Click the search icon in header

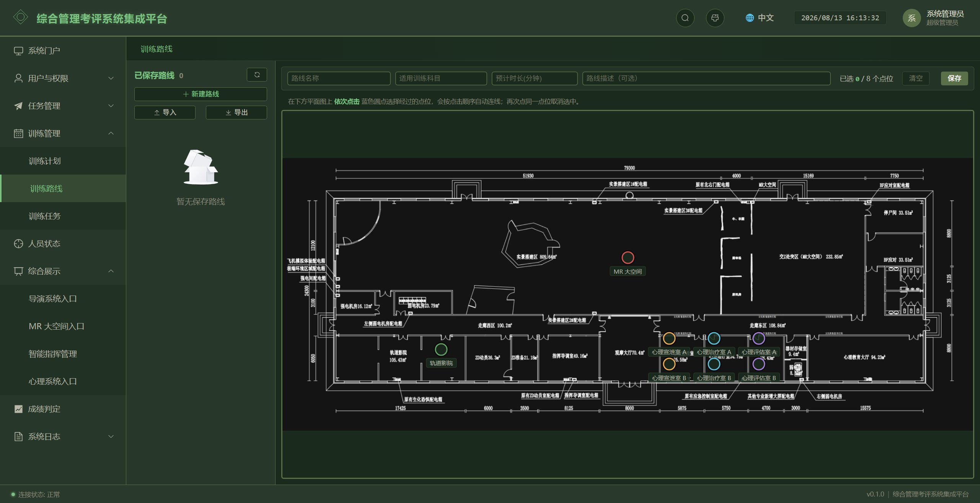685,18
